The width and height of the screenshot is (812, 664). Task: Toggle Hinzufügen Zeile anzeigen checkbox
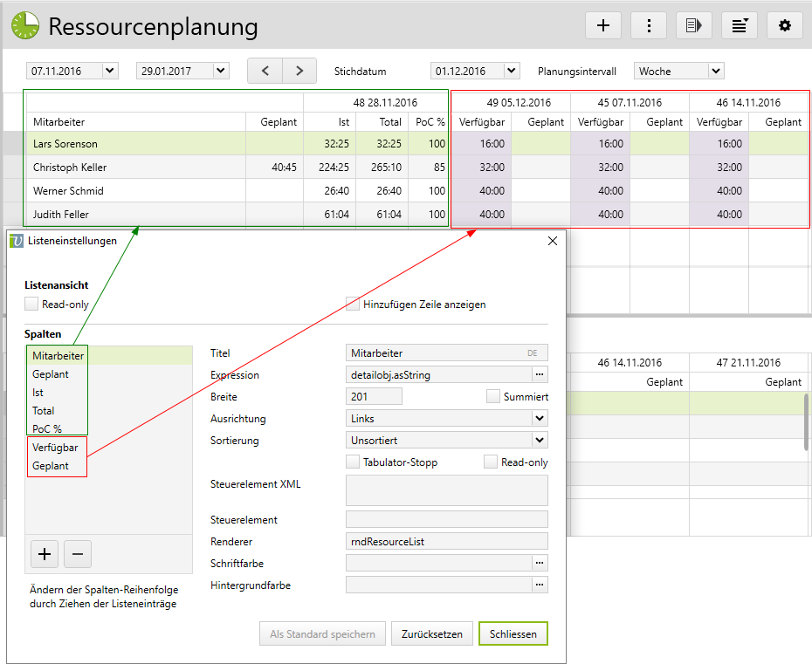click(353, 305)
